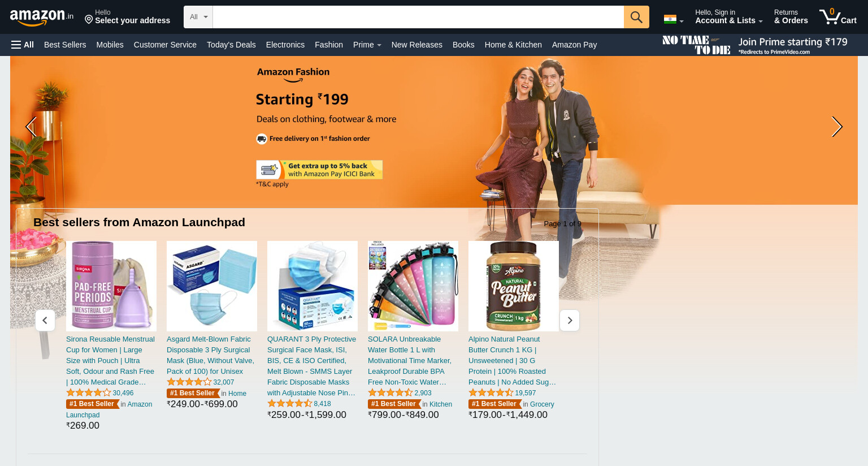Viewport: 868px width, 466px height.
Task: Open the Sirona Menstrual Cup product image
Action: [x=111, y=286]
